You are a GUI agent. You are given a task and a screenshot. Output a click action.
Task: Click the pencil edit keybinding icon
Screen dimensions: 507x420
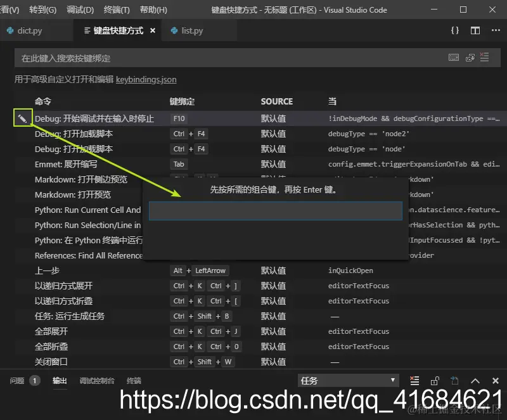[22, 118]
